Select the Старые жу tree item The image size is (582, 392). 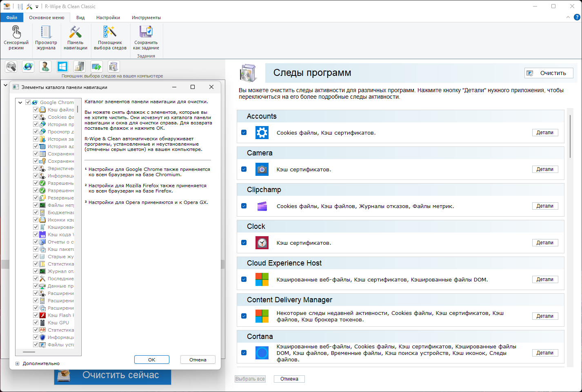(60, 257)
